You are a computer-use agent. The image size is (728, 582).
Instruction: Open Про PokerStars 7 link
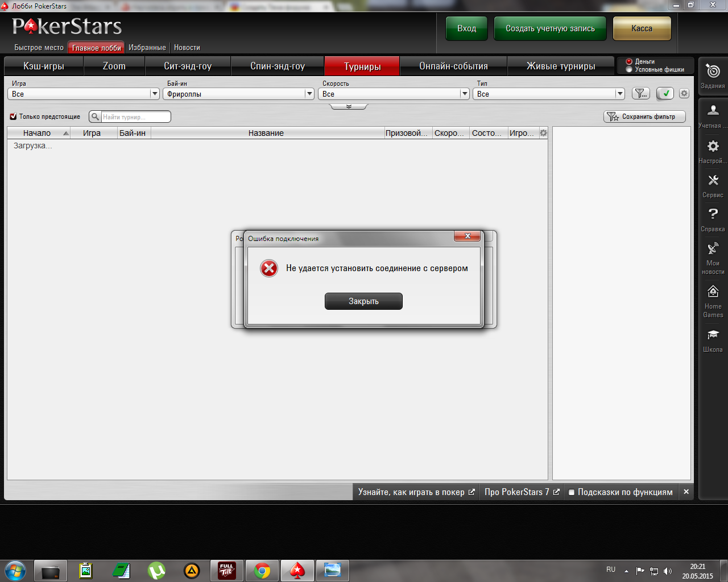pyautogui.click(x=522, y=492)
